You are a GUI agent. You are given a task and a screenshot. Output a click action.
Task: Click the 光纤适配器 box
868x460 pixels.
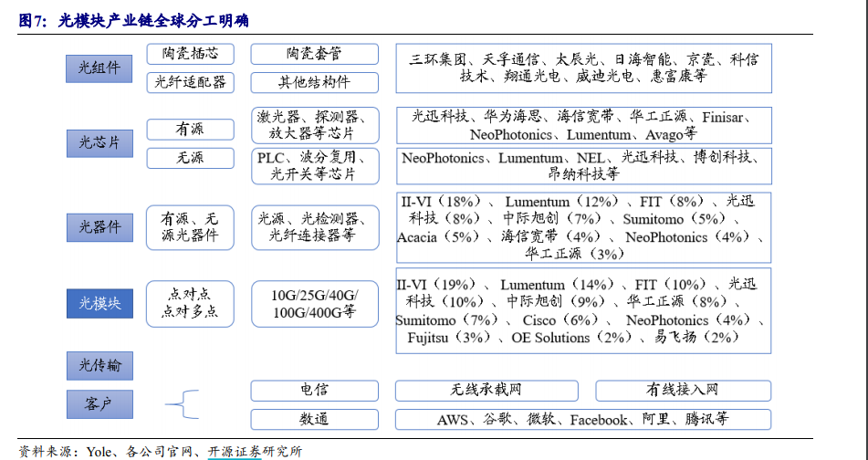(x=191, y=82)
